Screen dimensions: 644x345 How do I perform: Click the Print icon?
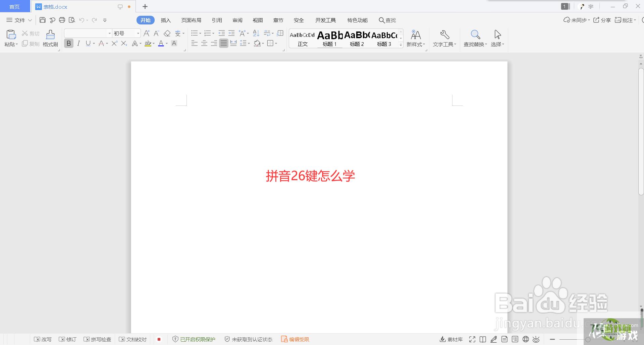[62, 20]
